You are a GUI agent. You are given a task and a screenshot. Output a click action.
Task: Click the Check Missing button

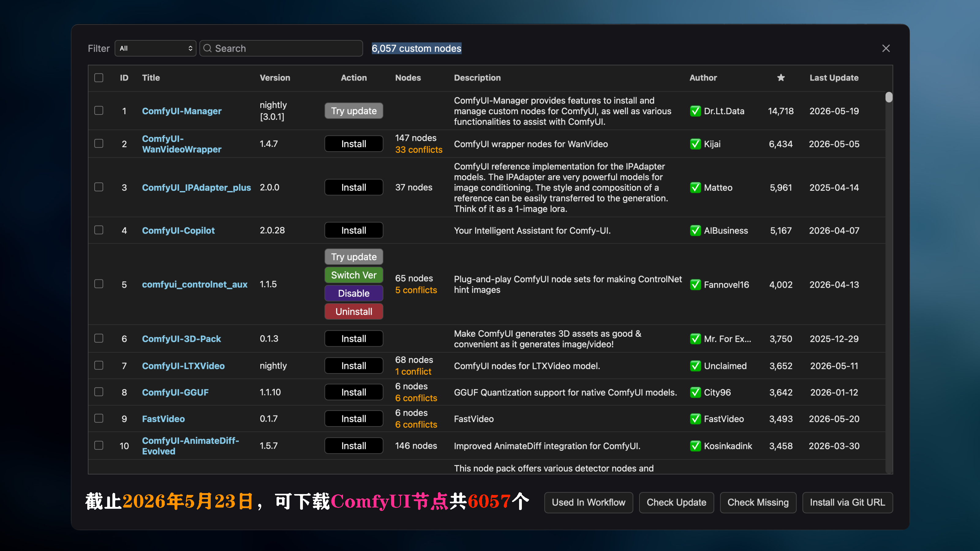pyautogui.click(x=758, y=502)
